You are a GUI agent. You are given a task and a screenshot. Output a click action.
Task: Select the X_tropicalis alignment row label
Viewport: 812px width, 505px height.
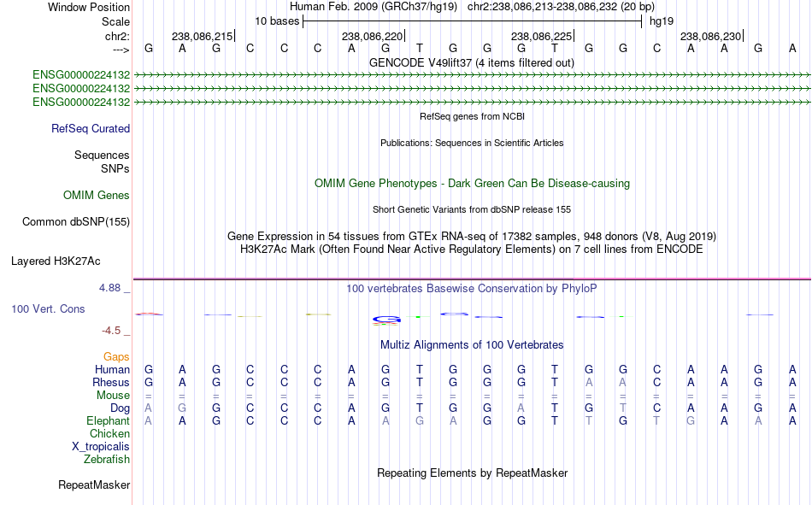101,447
